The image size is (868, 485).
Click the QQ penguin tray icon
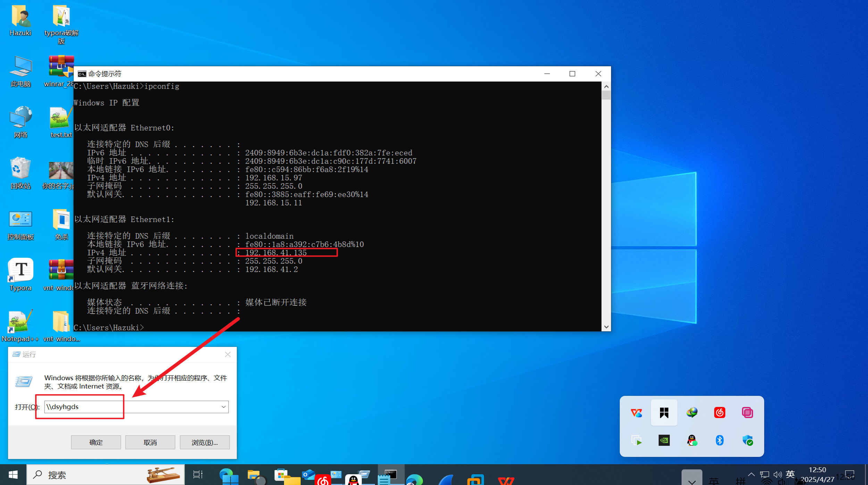tap(692, 440)
